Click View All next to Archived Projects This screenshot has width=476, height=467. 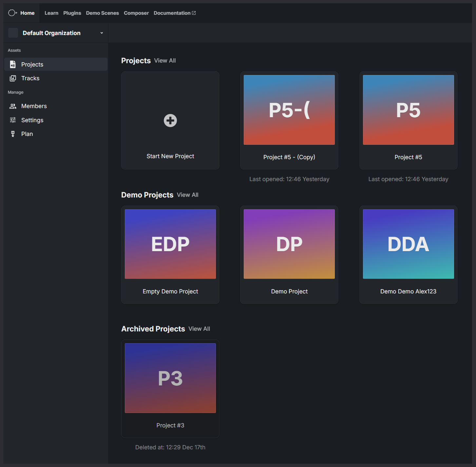point(199,329)
